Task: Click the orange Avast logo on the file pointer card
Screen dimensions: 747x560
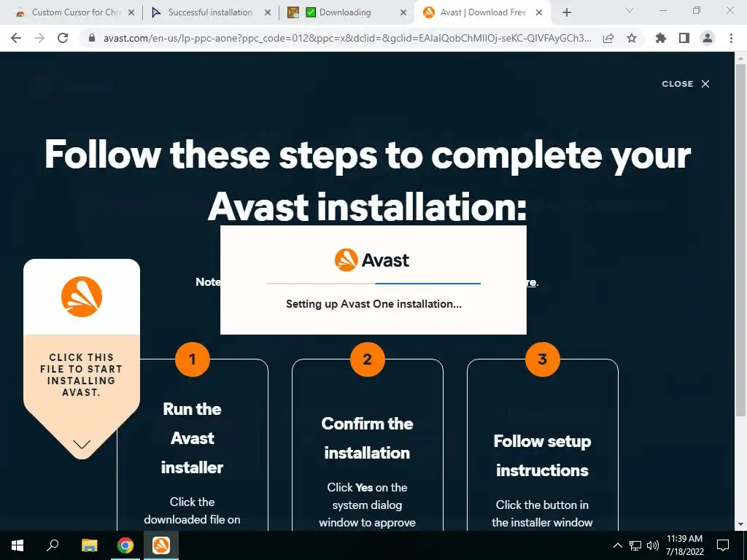Action: click(82, 296)
